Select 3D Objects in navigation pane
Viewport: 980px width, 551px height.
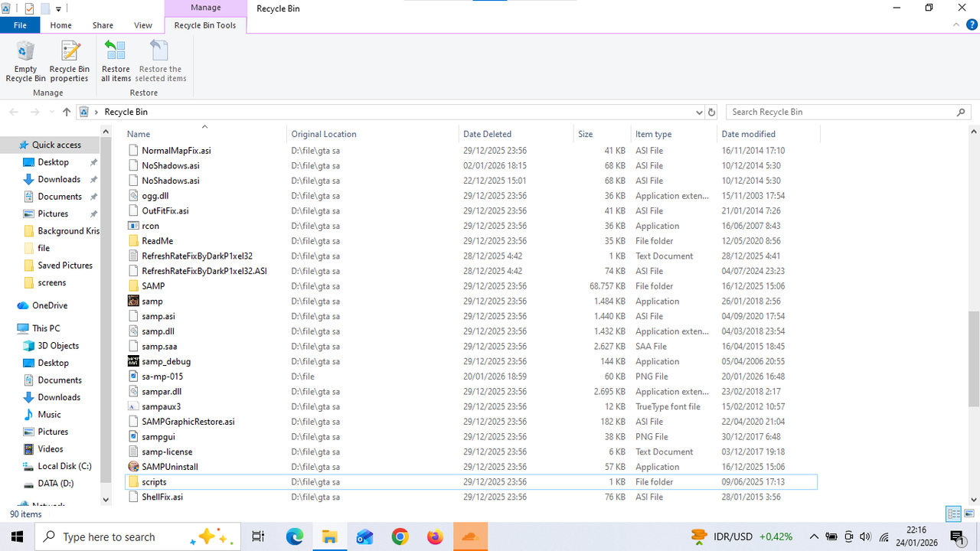pos(58,346)
